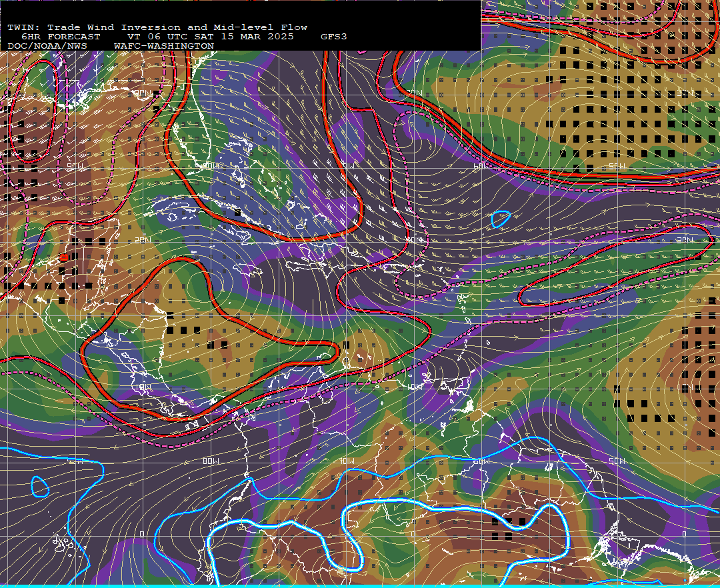The width and height of the screenshot is (720, 588).
Task: Click the 30N latitude label over the Florida panhandle
Action: [x=143, y=93]
